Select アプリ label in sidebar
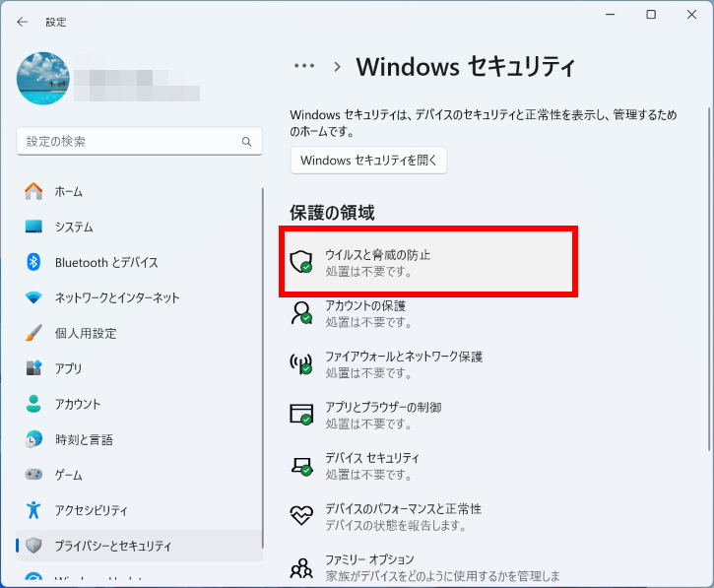This screenshot has width=714, height=588. point(68,368)
